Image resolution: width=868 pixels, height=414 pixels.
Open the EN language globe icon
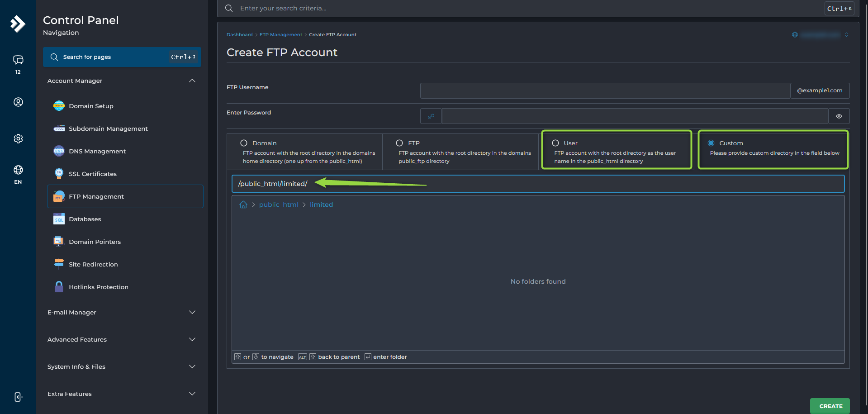(18, 170)
